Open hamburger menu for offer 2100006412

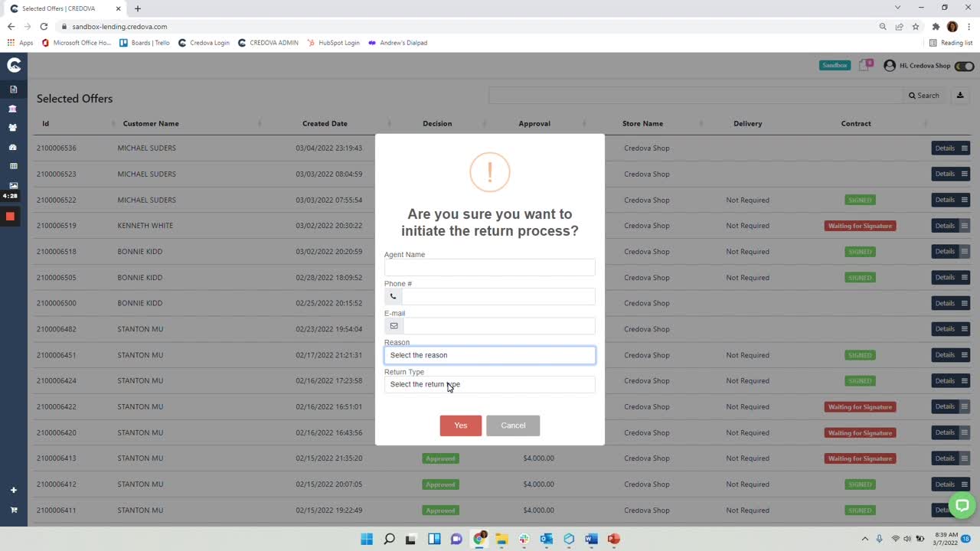coord(965,484)
